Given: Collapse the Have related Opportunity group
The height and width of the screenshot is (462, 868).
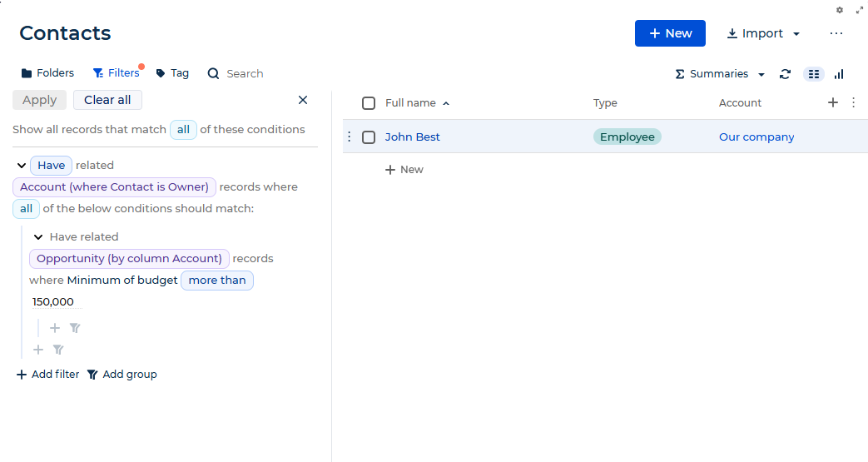Looking at the screenshot, I should pyautogui.click(x=38, y=237).
